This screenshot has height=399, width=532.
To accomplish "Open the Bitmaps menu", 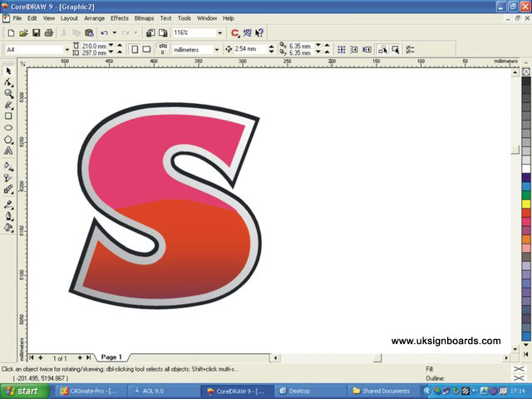I will [143, 17].
